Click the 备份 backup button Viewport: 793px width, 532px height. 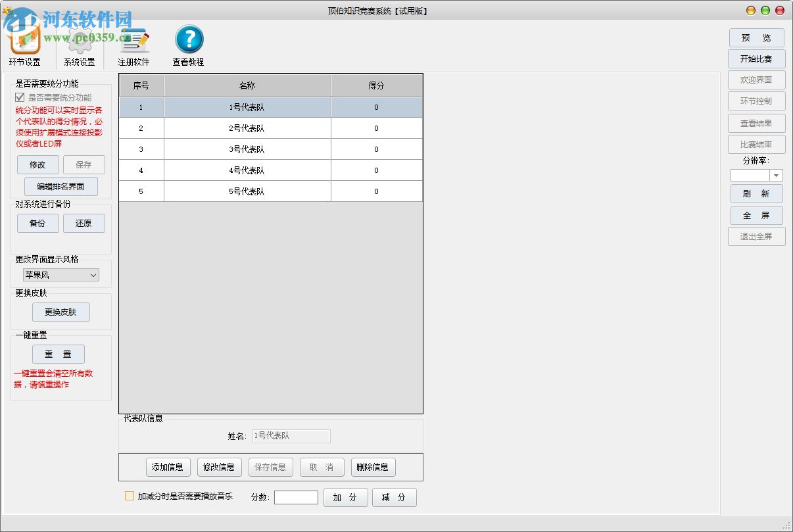pos(37,223)
